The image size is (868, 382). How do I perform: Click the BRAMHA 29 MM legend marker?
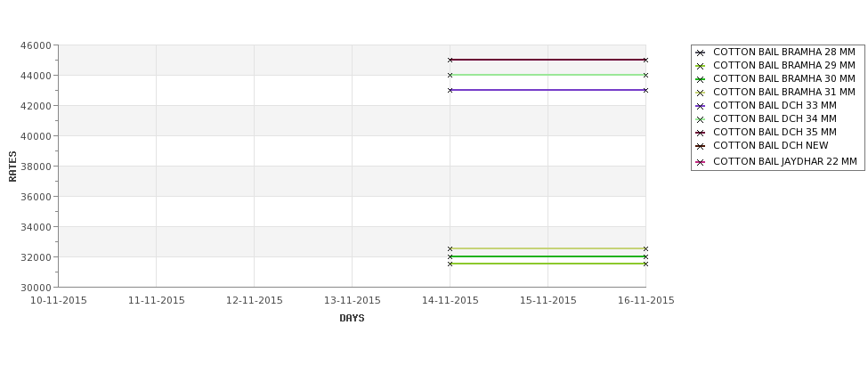pos(700,66)
